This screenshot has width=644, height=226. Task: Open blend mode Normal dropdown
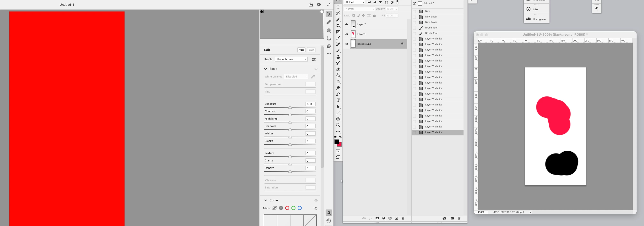tap(359, 9)
